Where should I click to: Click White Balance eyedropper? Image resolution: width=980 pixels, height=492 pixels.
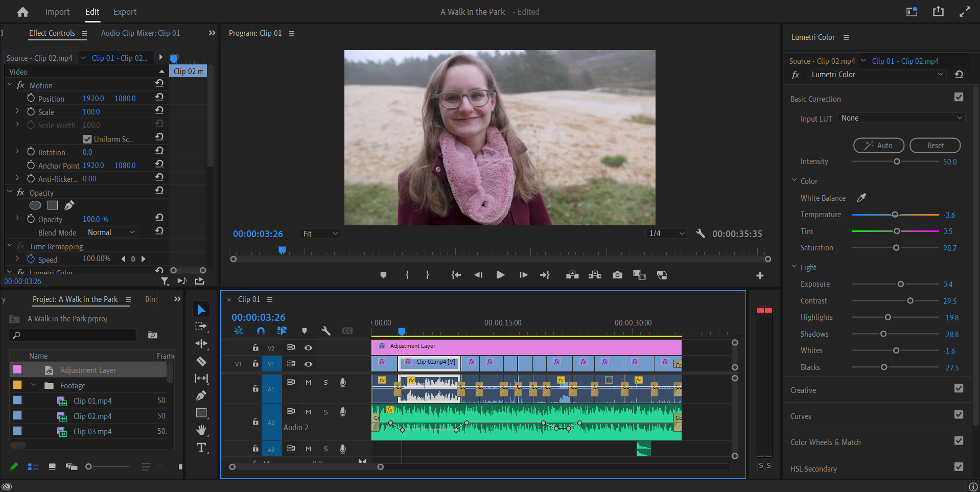(x=861, y=198)
